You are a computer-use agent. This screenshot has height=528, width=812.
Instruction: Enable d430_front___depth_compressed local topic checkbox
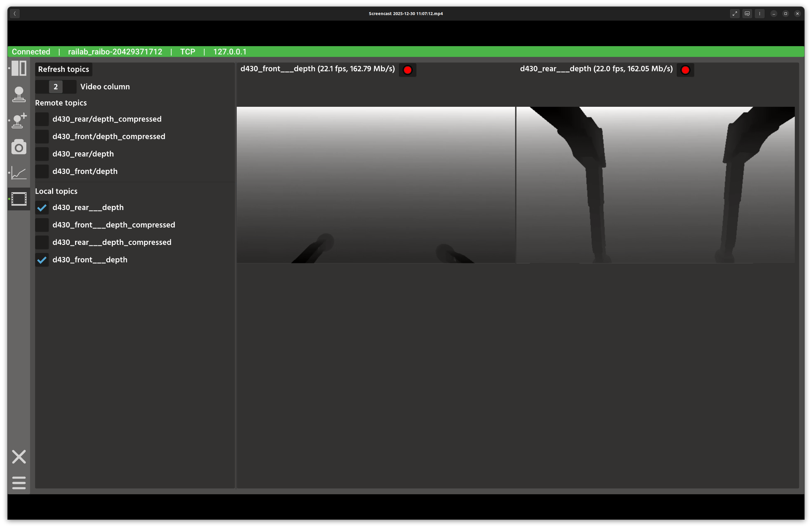point(42,225)
